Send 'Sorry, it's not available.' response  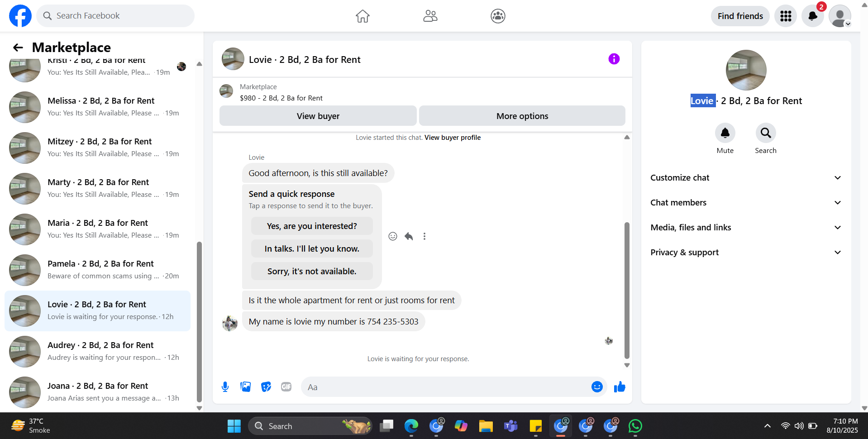pos(312,271)
